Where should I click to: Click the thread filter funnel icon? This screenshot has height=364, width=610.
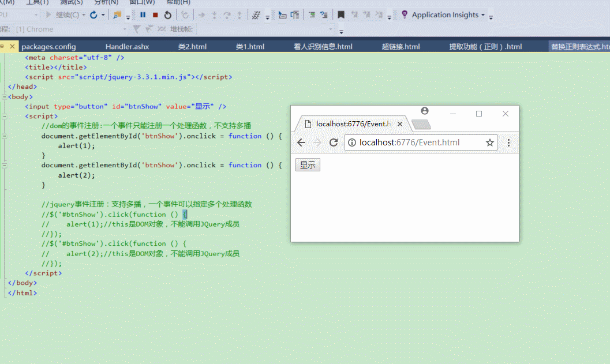point(136,29)
